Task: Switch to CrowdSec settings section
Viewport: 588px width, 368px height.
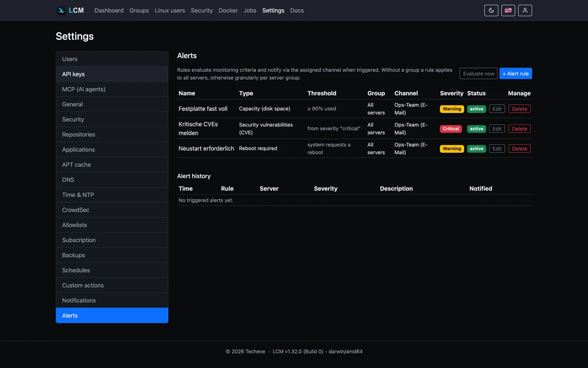Action: pos(112,210)
